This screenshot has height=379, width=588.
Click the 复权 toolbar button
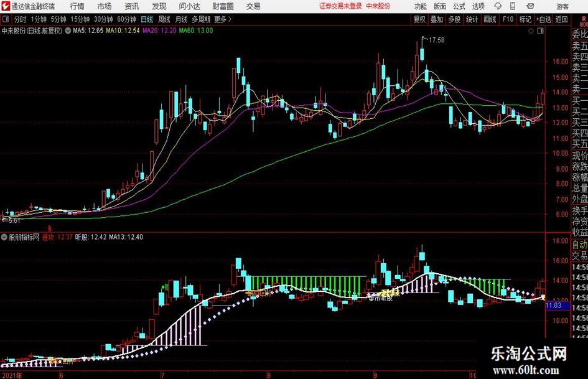click(419, 19)
